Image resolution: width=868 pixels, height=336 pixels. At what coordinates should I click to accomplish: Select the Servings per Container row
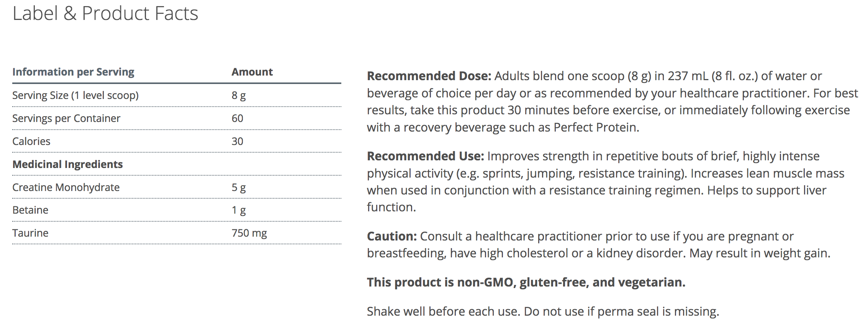tap(66, 118)
